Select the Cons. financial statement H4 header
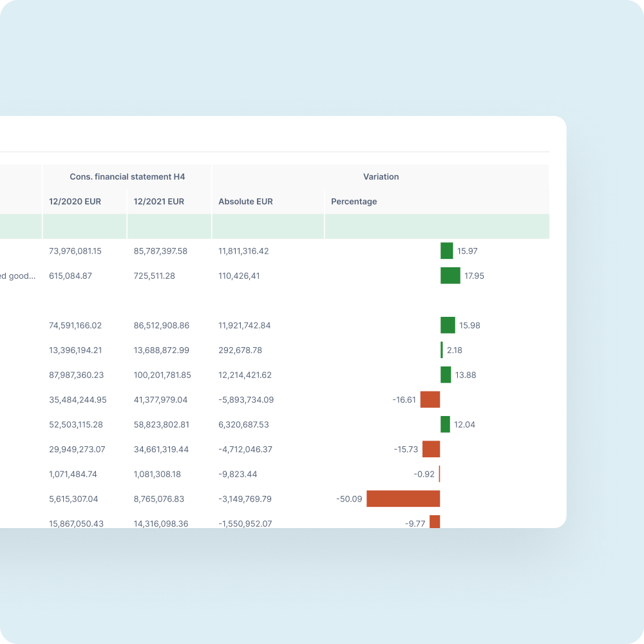This screenshot has height=644, width=644. coord(127,176)
